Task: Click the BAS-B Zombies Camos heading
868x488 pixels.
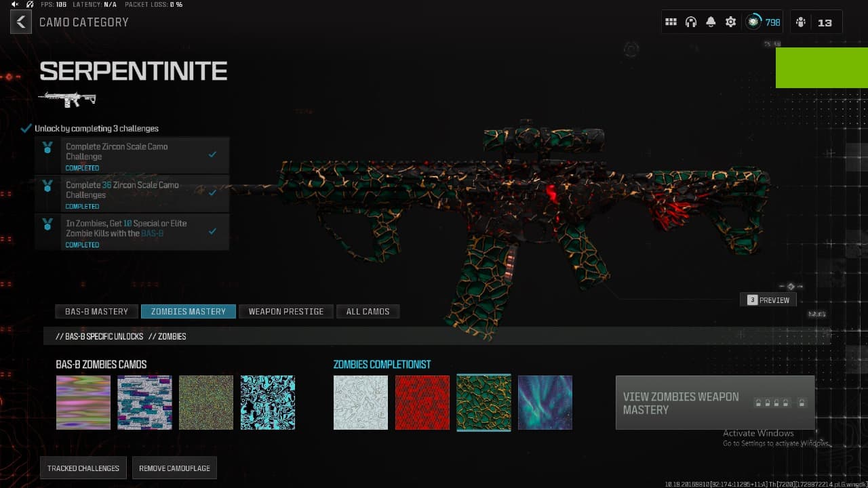Action: (101, 365)
